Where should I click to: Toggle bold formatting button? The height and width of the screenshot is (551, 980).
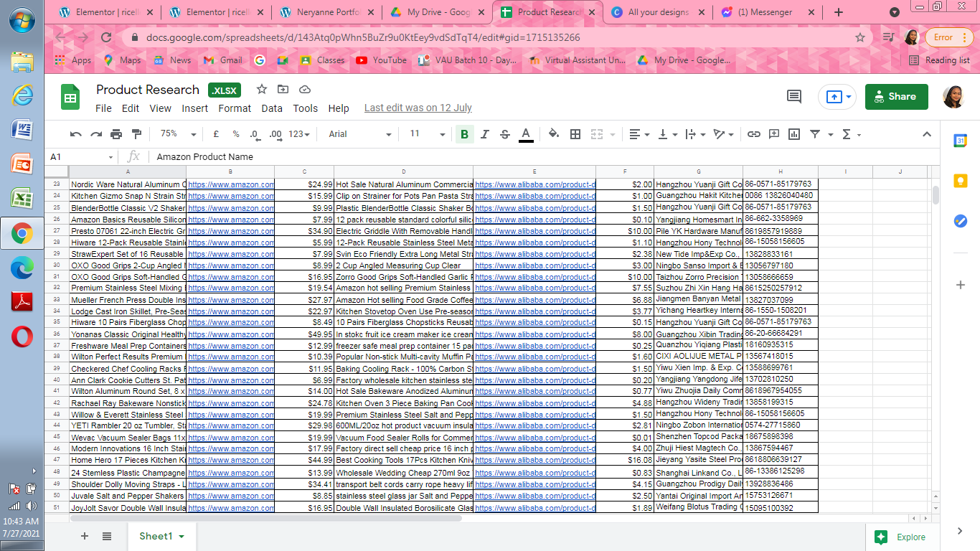tap(464, 134)
